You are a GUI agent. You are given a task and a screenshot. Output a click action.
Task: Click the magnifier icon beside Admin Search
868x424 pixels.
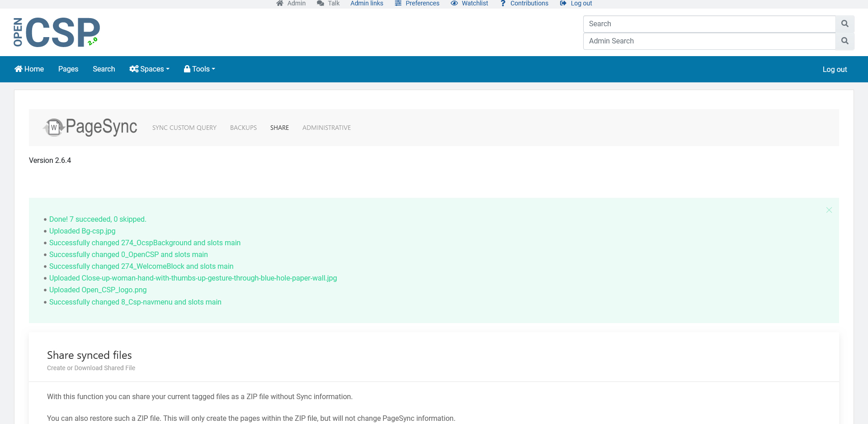coord(844,41)
